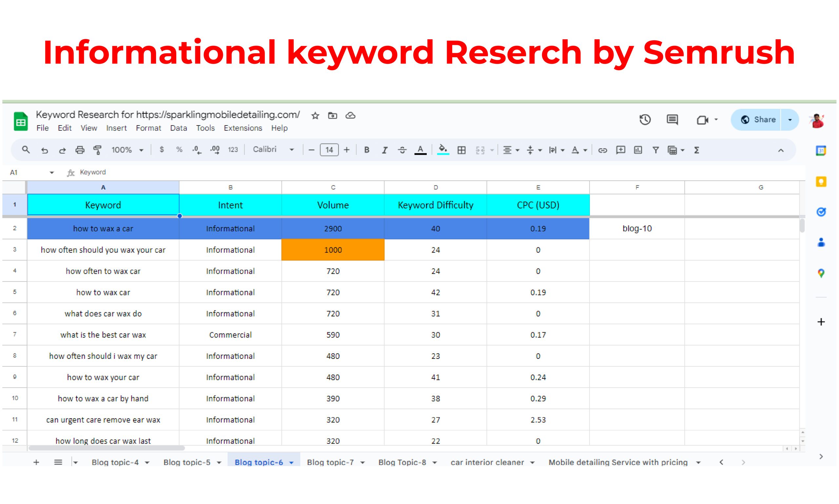
Task: Activate the paint format tool
Action: coord(97,150)
